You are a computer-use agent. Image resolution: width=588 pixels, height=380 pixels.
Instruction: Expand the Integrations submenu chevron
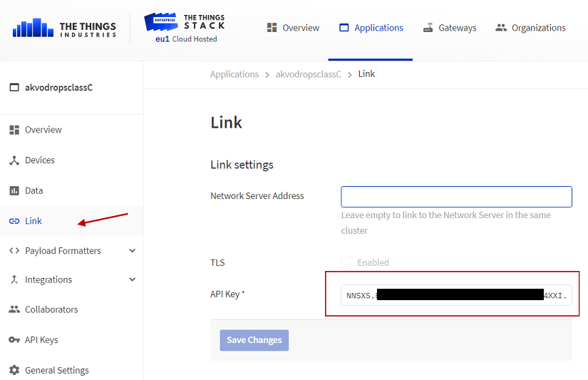pyautogui.click(x=133, y=279)
